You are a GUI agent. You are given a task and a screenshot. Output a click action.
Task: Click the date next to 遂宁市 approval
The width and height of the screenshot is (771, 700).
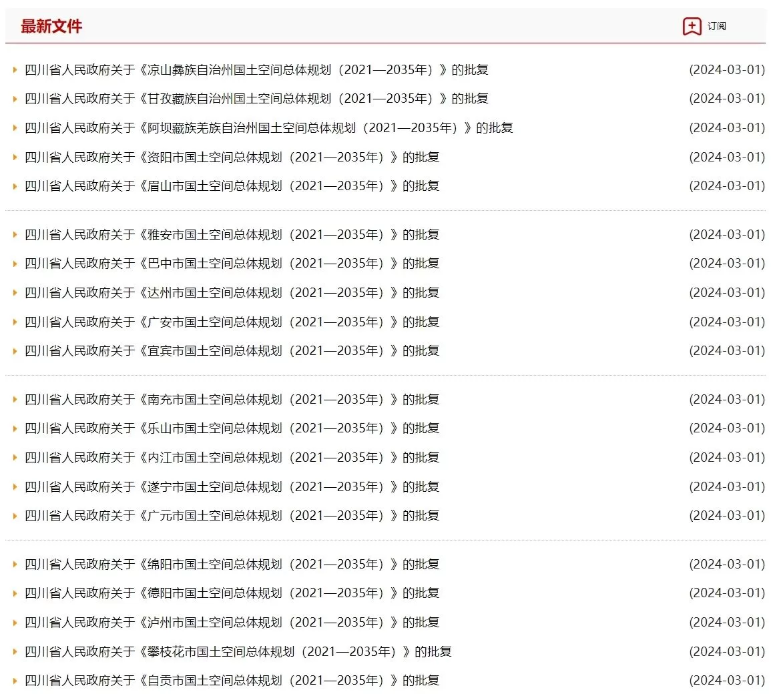coord(727,486)
